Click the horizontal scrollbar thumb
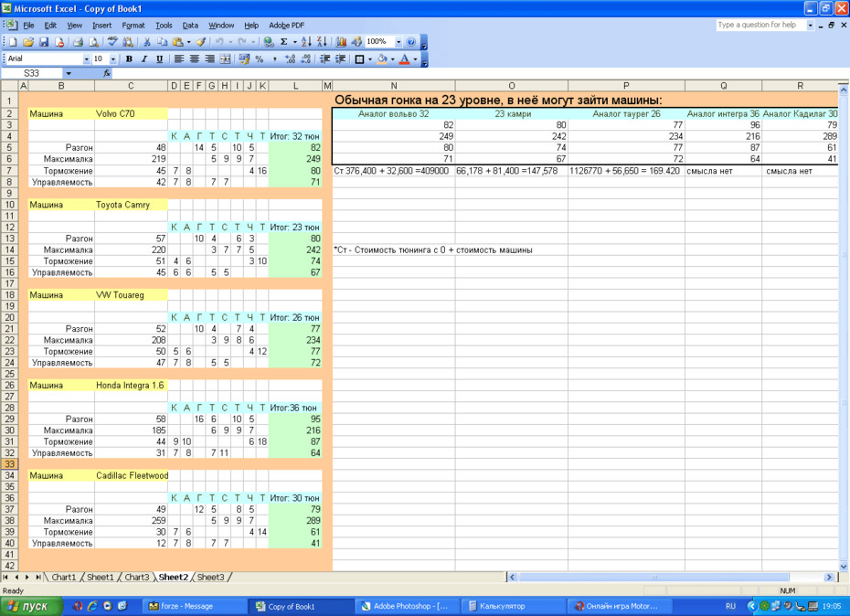The width and height of the screenshot is (850, 616). 653,578
